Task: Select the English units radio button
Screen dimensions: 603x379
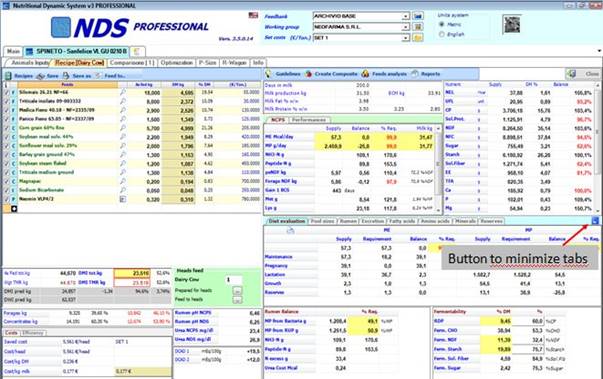Action: click(442, 34)
